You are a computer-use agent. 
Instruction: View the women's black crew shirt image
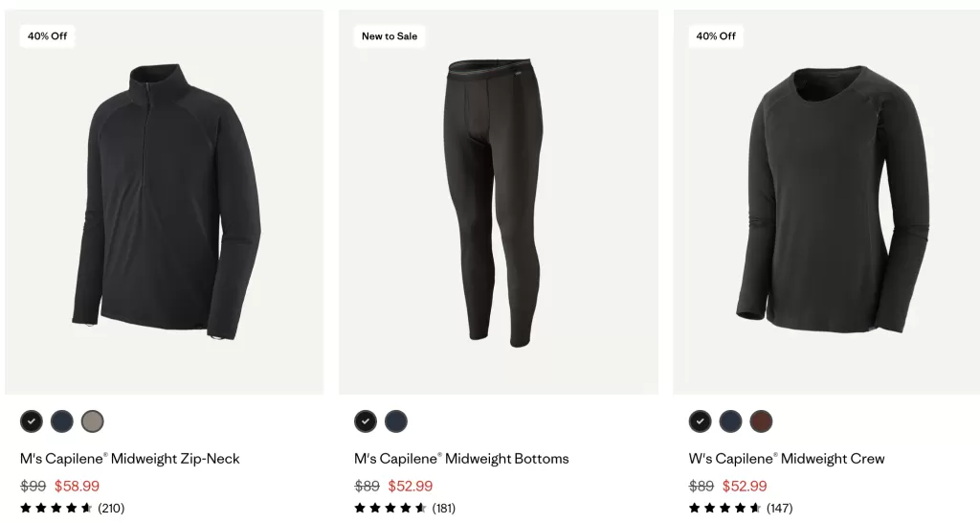(x=826, y=202)
